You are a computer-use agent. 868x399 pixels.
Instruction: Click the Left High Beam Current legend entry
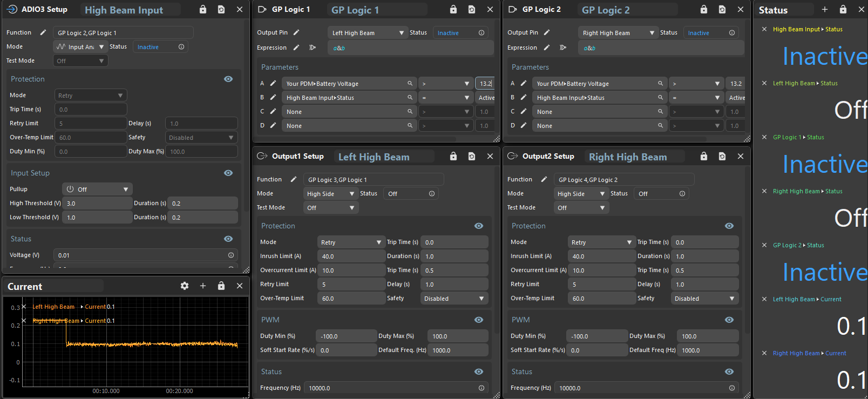pyautogui.click(x=54, y=307)
